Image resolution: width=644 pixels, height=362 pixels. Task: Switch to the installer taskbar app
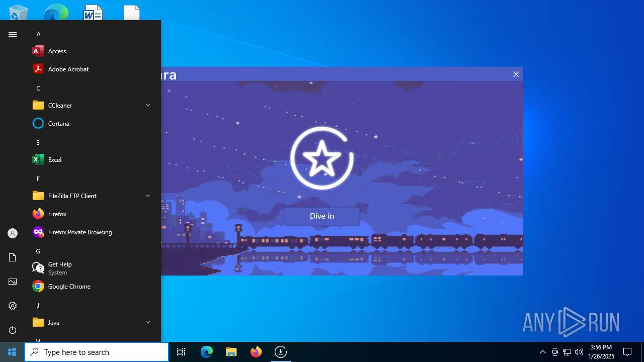281,352
